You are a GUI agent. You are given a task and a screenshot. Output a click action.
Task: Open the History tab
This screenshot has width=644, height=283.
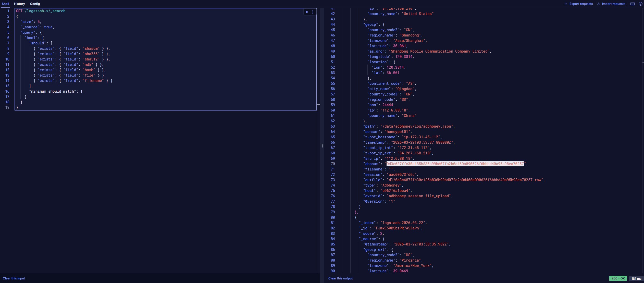pyautogui.click(x=19, y=4)
